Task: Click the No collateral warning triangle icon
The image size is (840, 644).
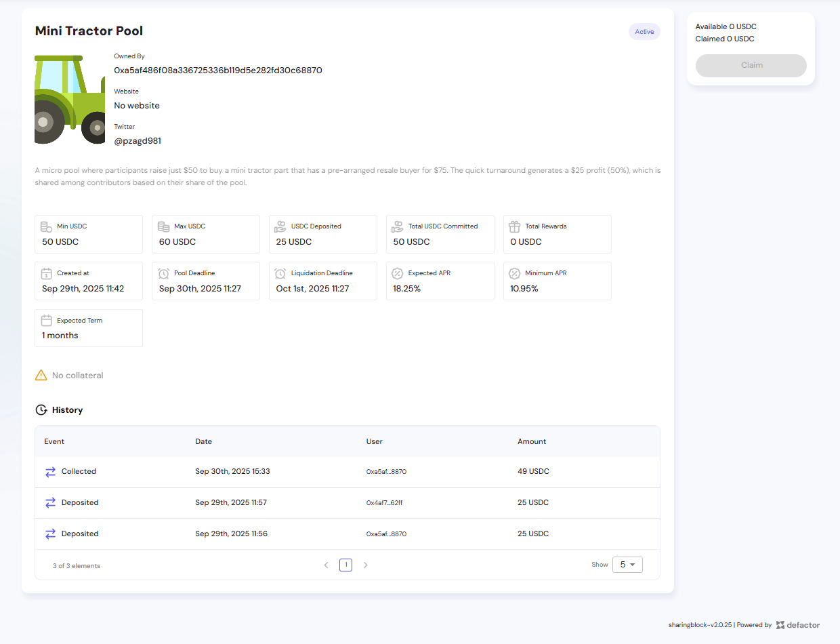Action: coord(41,375)
